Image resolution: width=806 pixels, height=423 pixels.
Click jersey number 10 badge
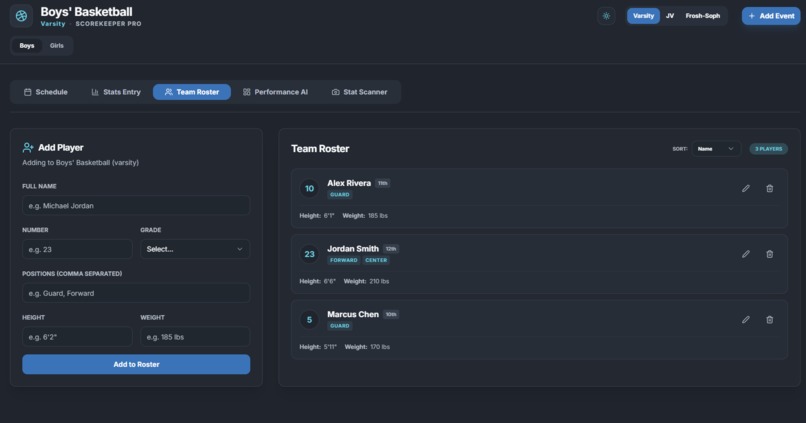[x=309, y=189]
